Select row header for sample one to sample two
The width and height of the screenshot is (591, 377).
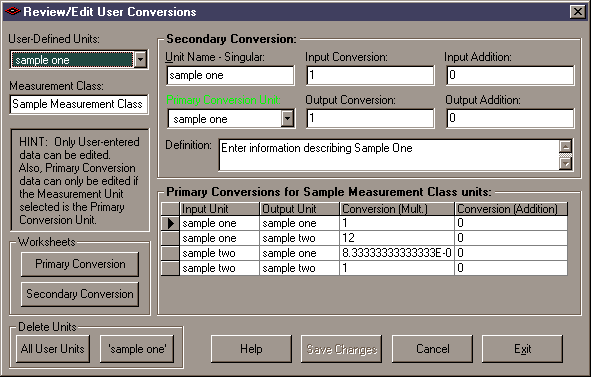170,238
